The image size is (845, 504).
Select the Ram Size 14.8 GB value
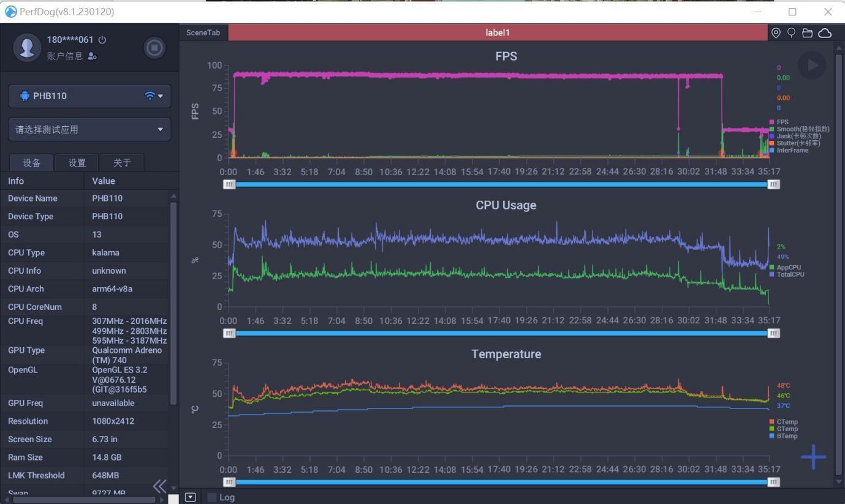tap(107, 457)
